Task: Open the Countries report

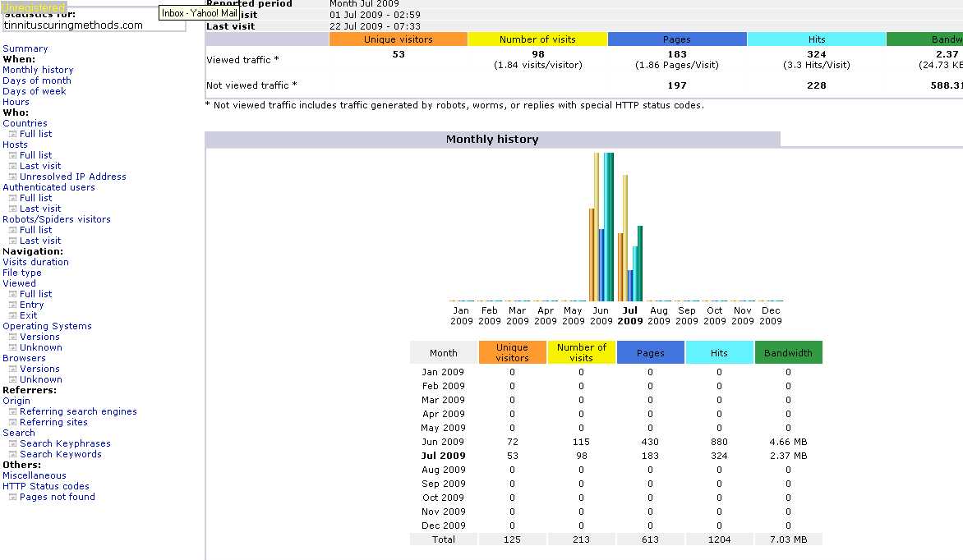Action: click(25, 123)
